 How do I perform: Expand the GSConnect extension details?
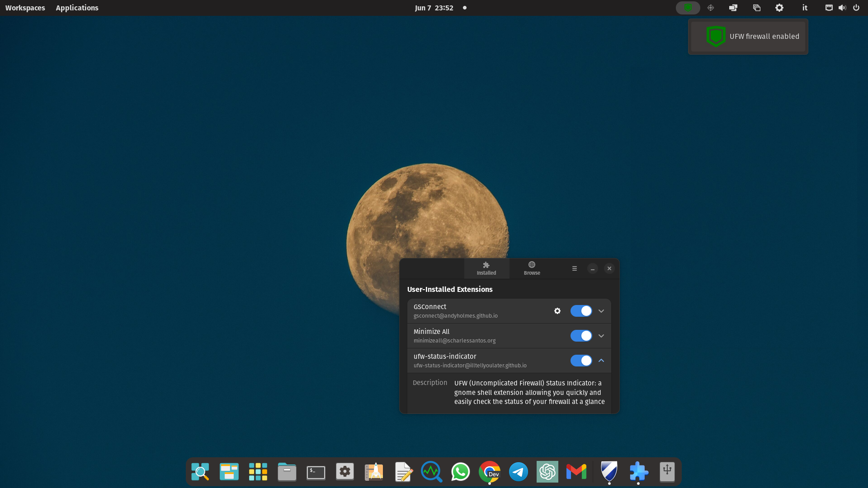click(601, 311)
